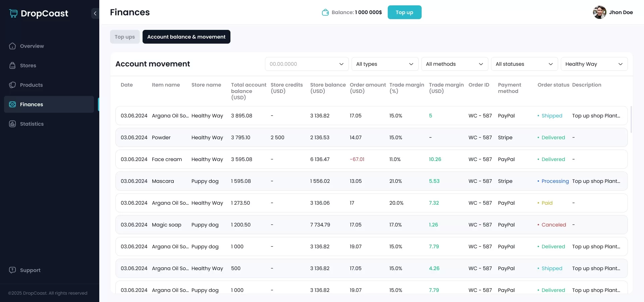Viewport: 644px width, 302px height.
Task: Open Statistics via its chart icon
Action: tap(12, 124)
